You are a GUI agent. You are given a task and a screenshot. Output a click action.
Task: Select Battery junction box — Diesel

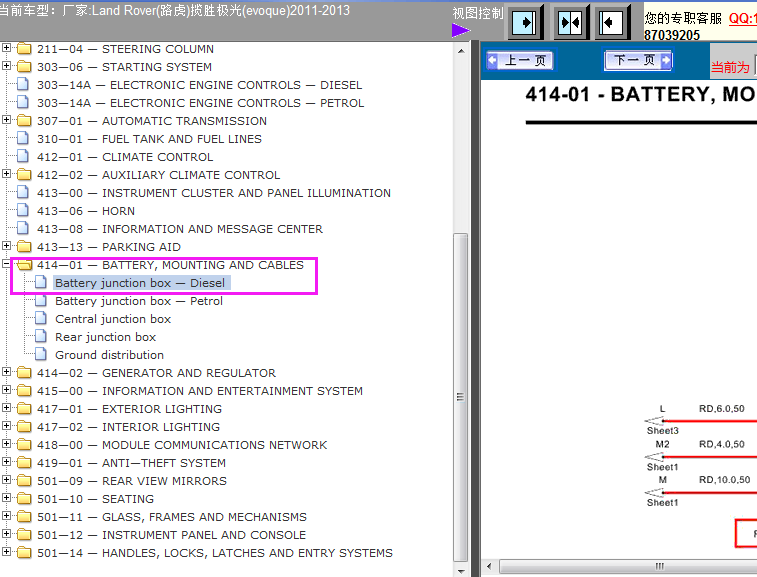140,283
